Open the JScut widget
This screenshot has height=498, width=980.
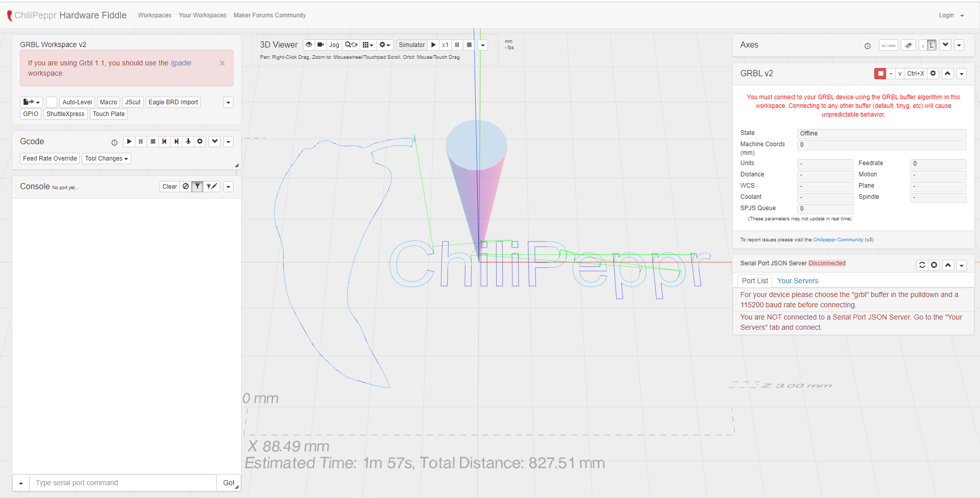click(x=133, y=102)
